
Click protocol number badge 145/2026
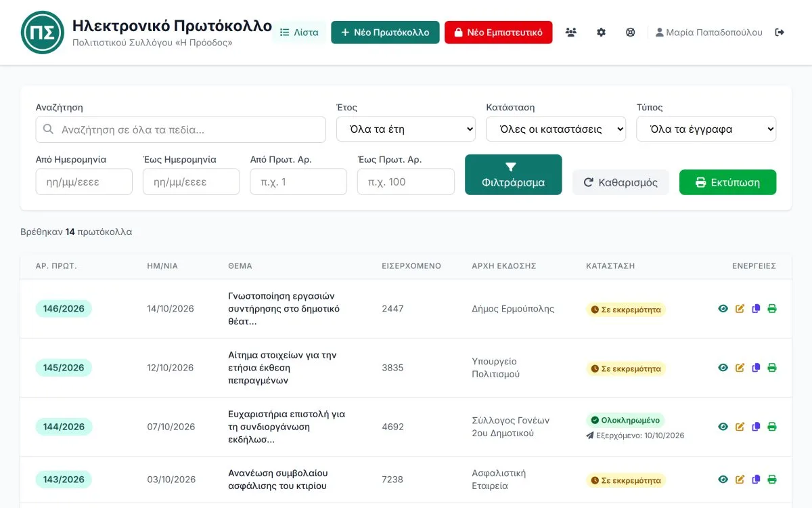click(64, 368)
